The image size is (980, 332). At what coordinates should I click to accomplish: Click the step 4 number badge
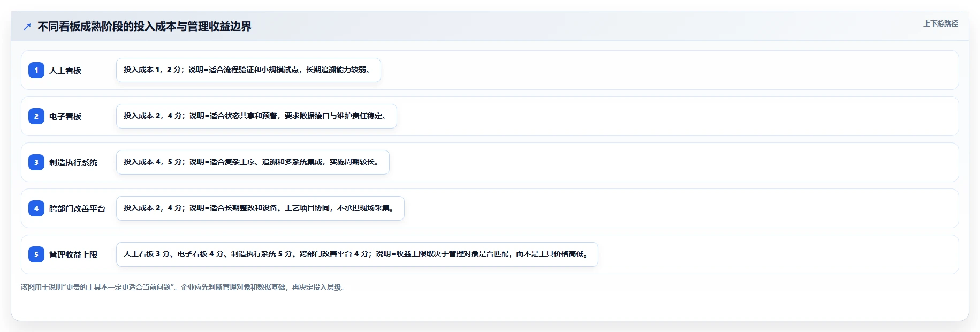click(x=36, y=208)
